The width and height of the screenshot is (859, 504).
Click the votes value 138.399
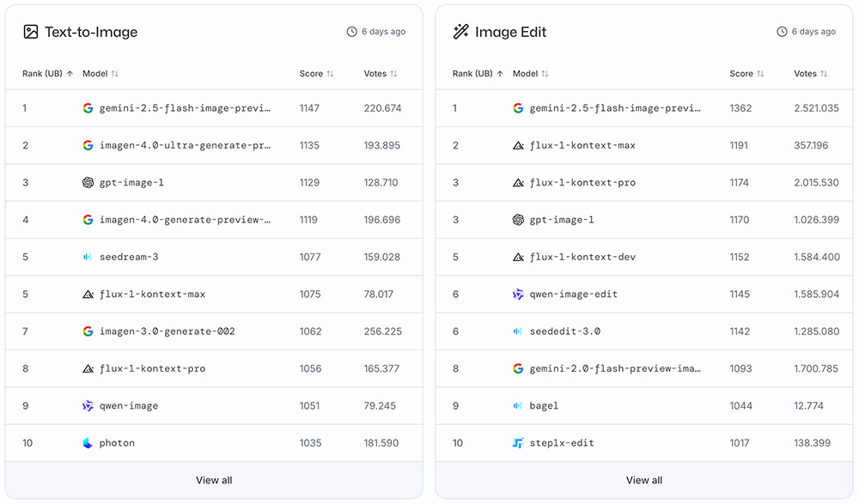pyautogui.click(x=813, y=444)
